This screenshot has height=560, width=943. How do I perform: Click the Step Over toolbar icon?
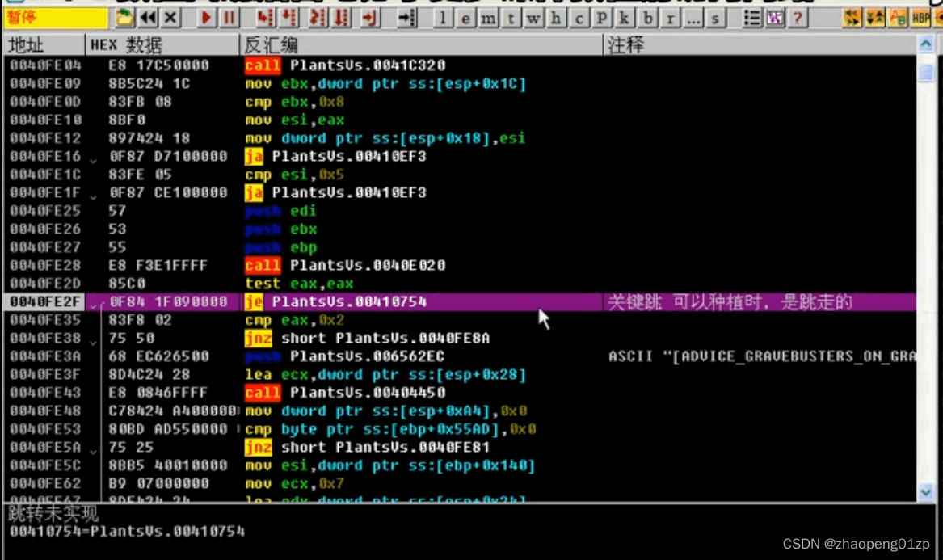click(x=290, y=18)
